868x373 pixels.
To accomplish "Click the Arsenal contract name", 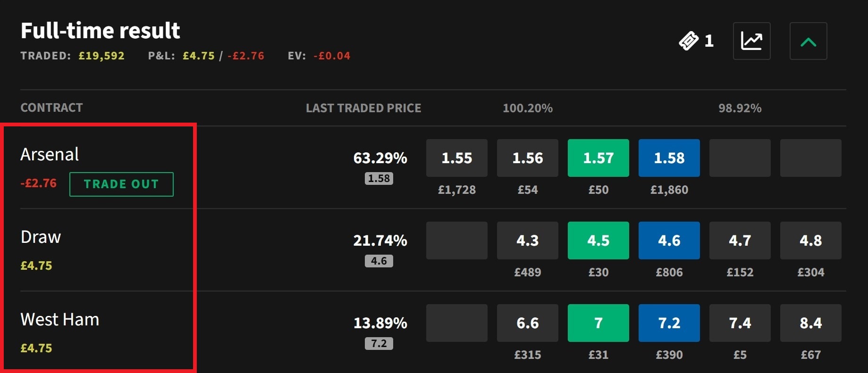I will tap(50, 154).
